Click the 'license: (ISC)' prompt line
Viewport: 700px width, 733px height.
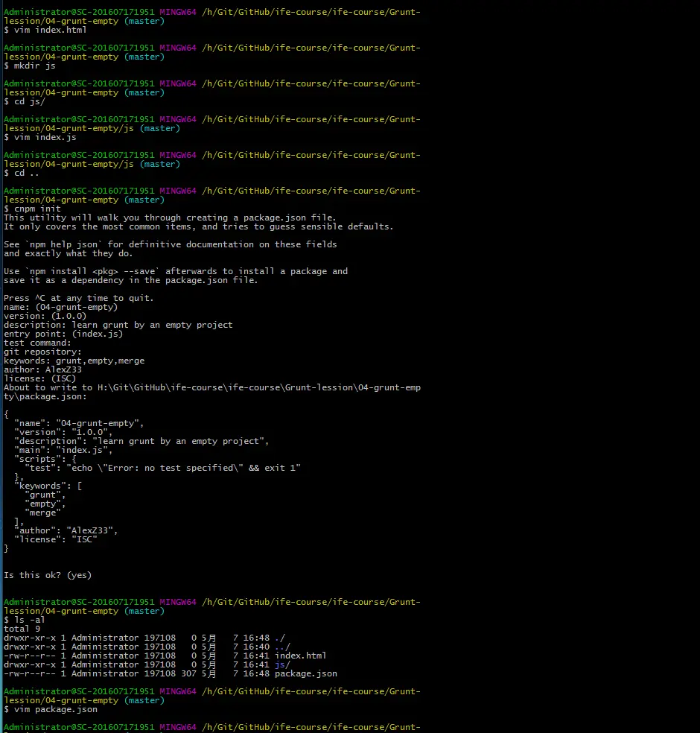39,378
